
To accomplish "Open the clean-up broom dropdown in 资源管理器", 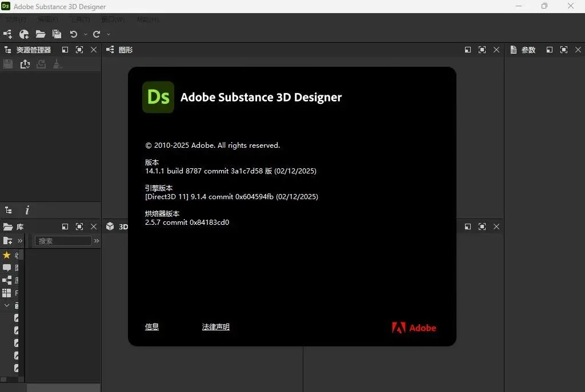I will click(x=57, y=64).
